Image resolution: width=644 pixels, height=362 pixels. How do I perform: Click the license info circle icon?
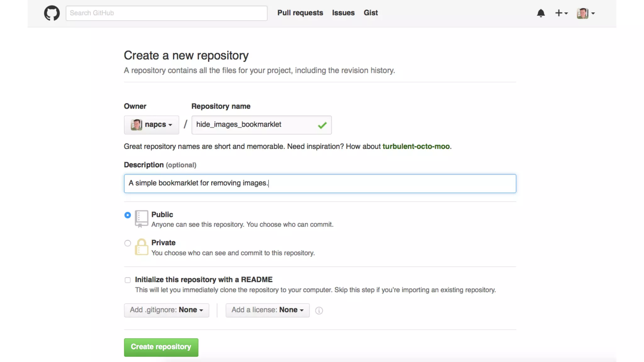pos(319,310)
